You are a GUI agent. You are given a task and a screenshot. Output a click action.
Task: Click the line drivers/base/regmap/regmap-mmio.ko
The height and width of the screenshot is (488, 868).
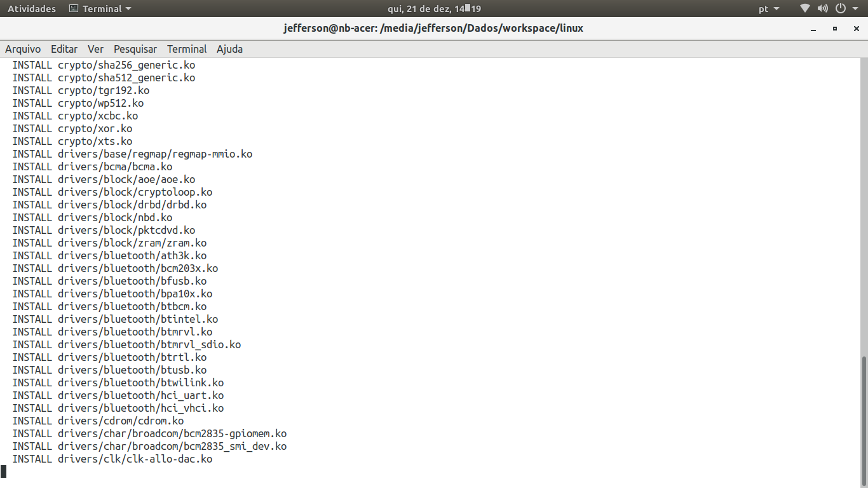point(132,154)
